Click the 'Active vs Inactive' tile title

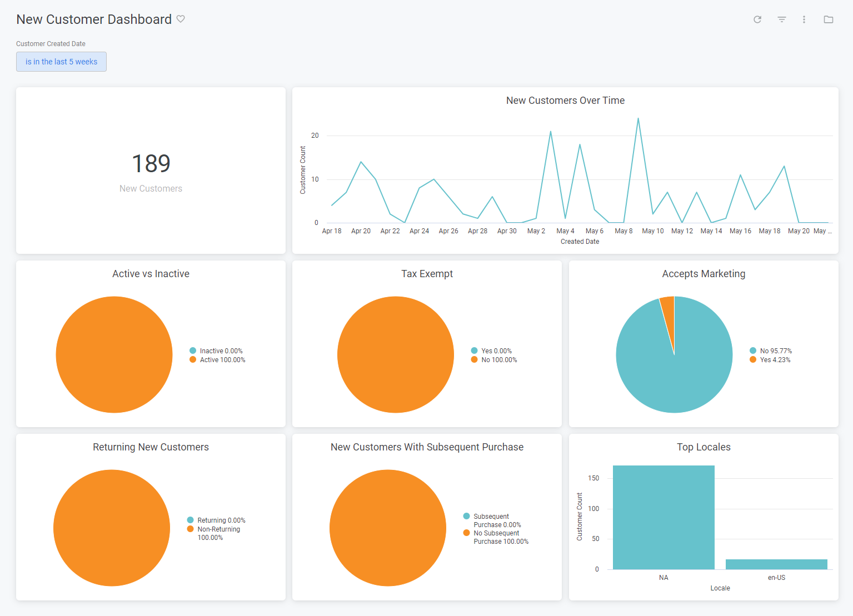click(x=151, y=274)
